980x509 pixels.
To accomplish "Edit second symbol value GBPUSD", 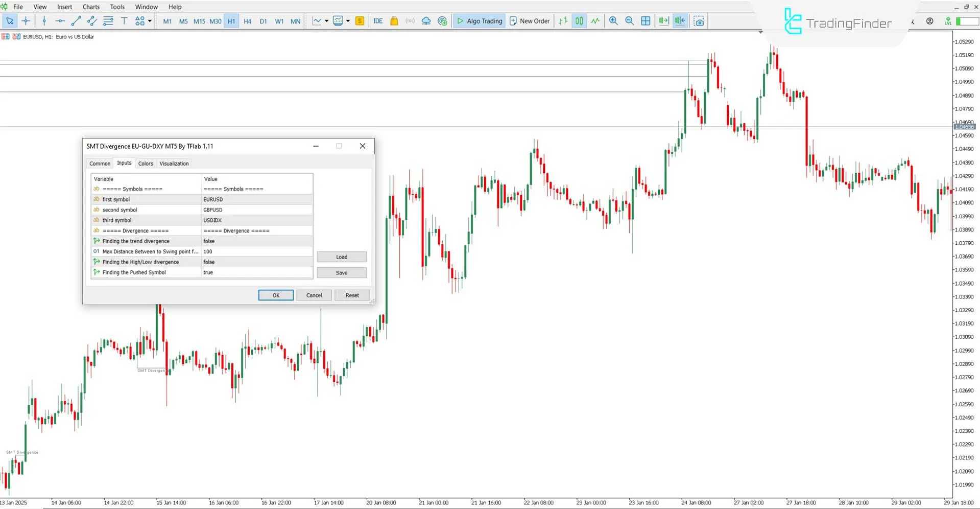I will (257, 210).
